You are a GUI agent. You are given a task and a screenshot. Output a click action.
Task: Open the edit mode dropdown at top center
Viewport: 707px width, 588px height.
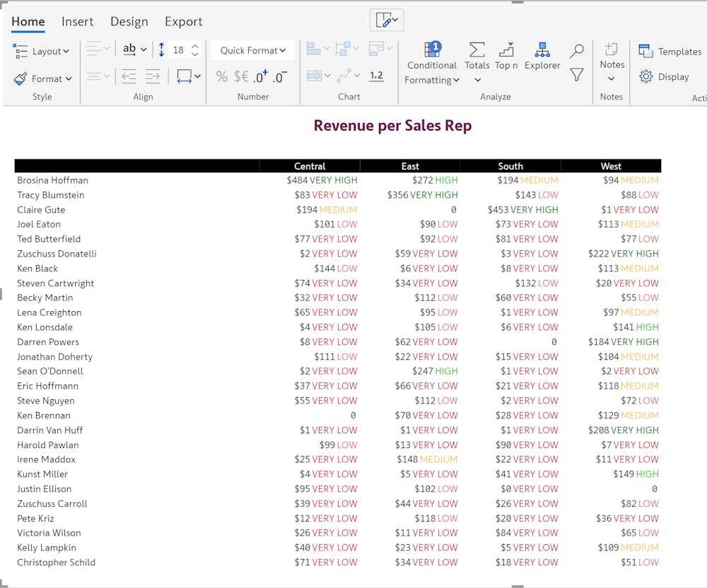[x=387, y=20]
